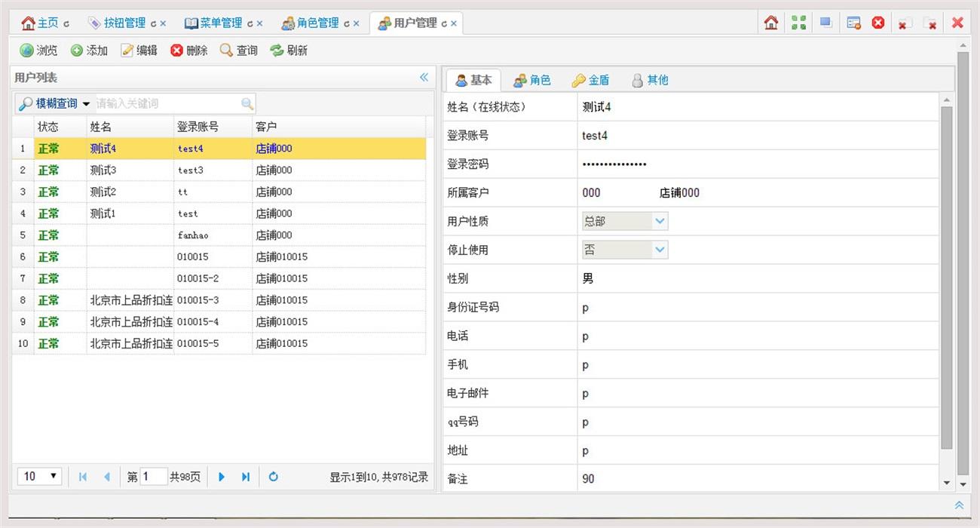This screenshot has height=528, width=980.
Task: Click the pagination refresh icon
Action: [274, 477]
